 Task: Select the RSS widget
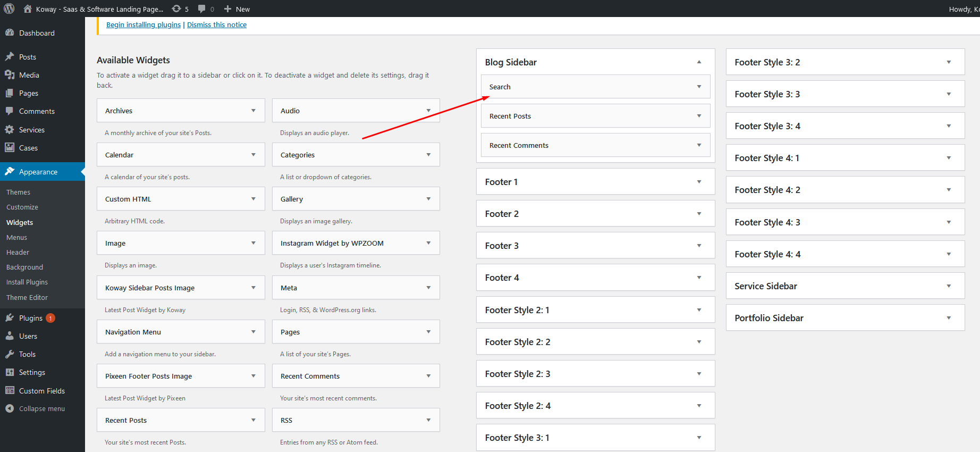[x=356, y=420]
